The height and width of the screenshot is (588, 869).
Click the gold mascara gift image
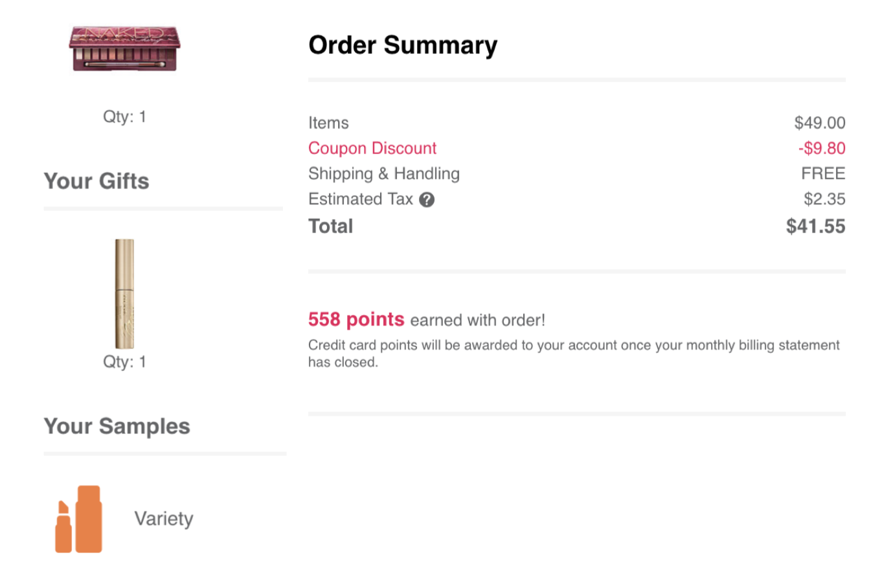coord(124,294)
